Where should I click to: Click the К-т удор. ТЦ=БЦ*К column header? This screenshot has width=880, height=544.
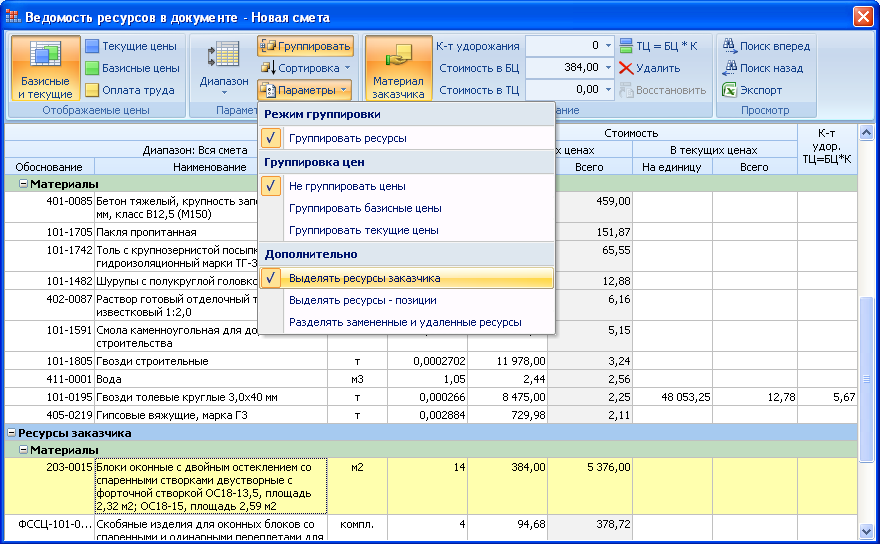[827, 147]
